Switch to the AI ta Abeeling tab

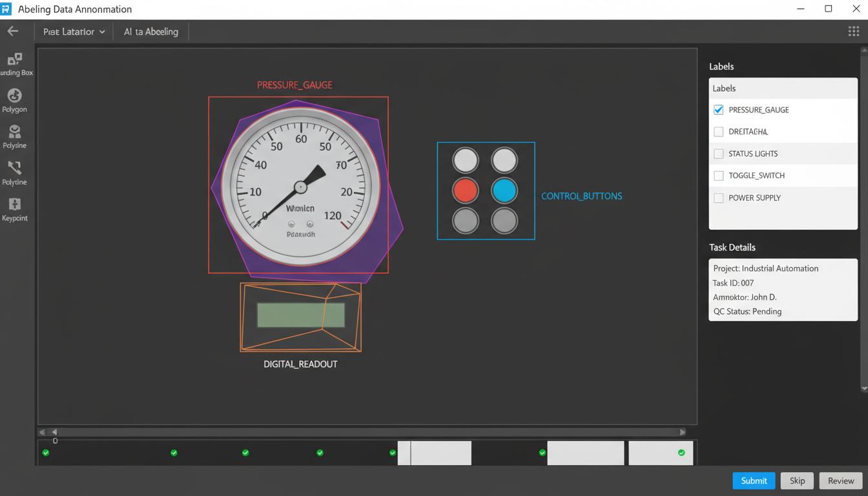151,32
